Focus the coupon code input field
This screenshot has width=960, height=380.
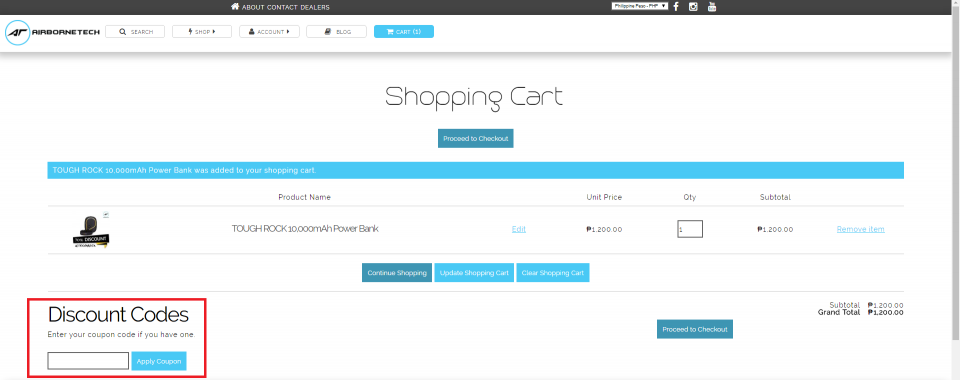[88, 361]
